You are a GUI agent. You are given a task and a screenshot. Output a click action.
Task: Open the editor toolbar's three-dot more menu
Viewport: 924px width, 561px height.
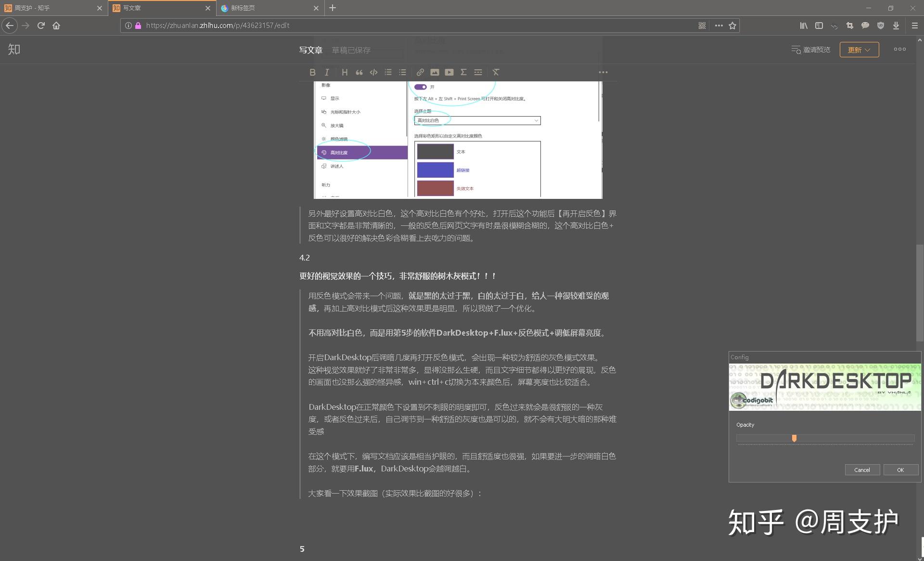coord(603,72)
